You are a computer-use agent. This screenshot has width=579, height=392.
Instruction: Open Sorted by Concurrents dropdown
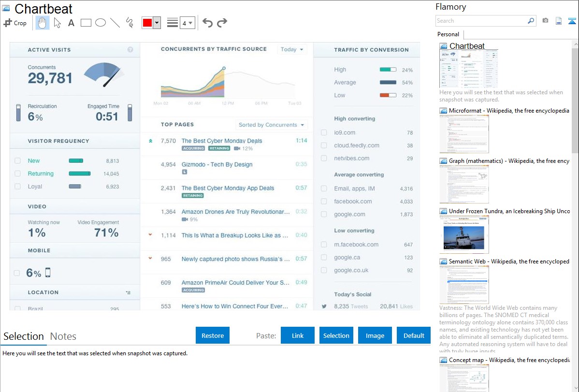point(272,125)
